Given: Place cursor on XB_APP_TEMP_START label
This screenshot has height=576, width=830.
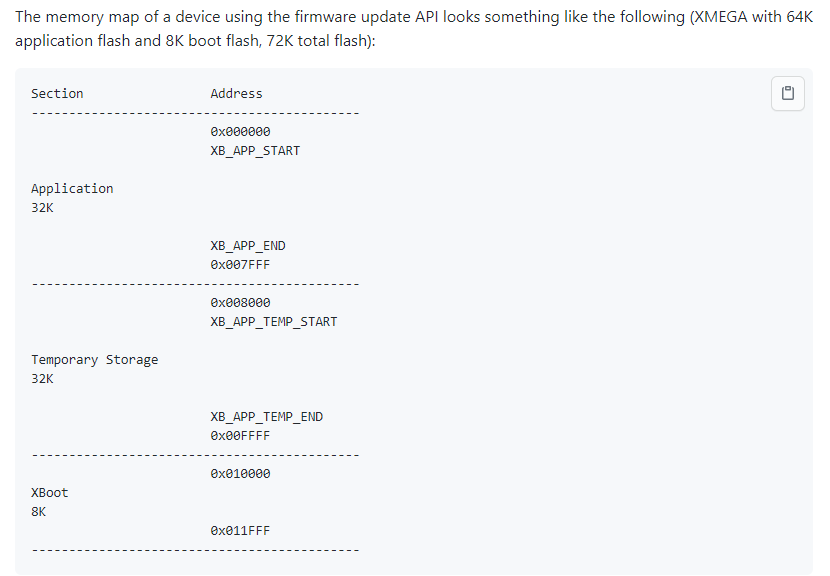Looking at the screenshot, I should (273, 322).
